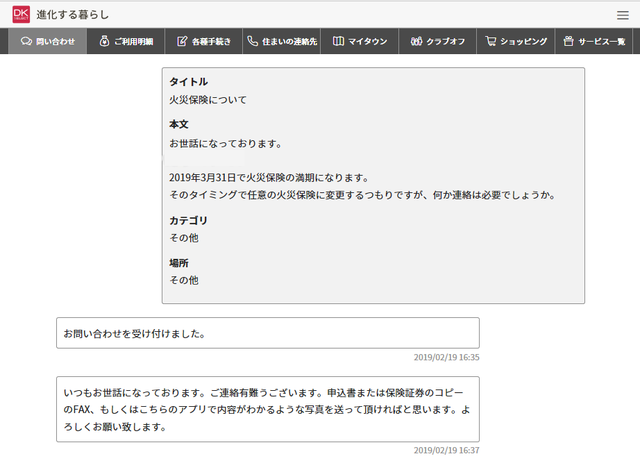Select the 各種手続き tab

coord(204,41)
